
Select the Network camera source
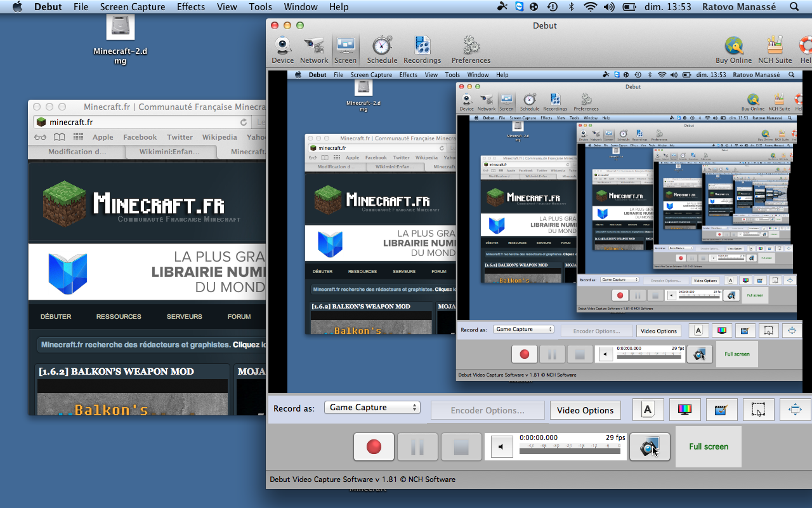[314, 50]
